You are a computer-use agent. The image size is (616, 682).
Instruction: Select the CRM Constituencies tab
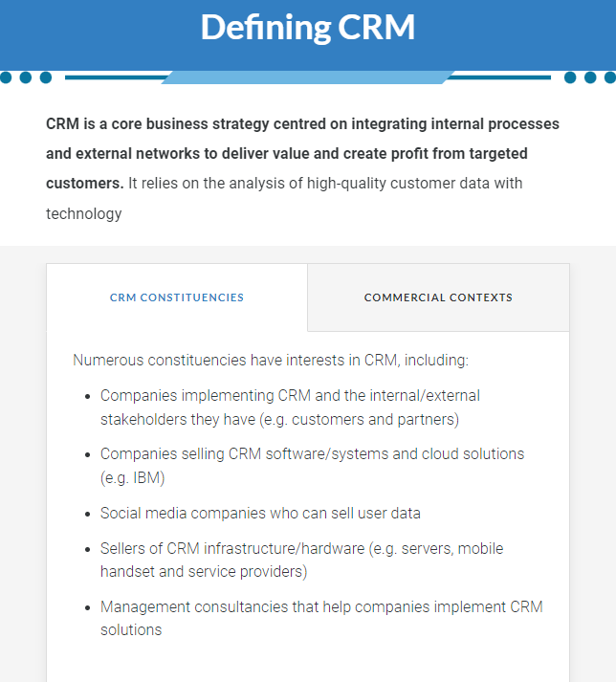pos(177,297)
